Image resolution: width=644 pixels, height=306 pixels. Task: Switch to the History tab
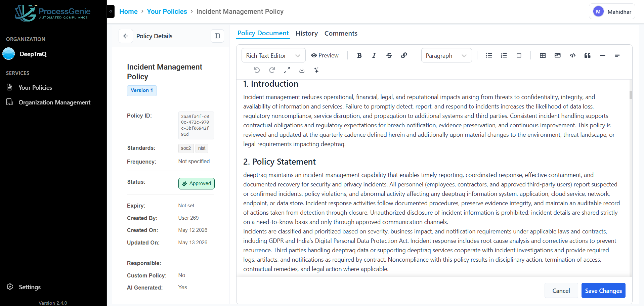[x=307, y=33]
